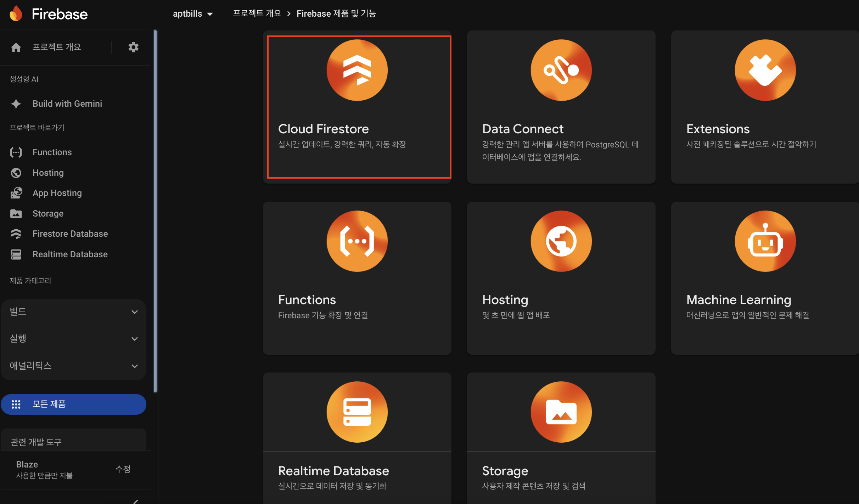Click the Machine Learning robot icon
Image resolution: width=859 pixels, height=504 pixels.
coord(765,241)
